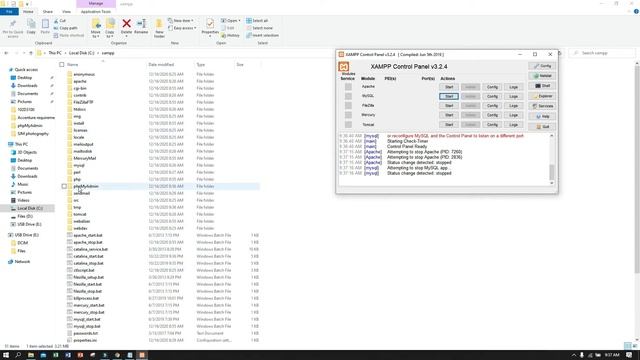The width and height of the screenshot is (640, 360).
Task: Toggle Apache service checkbox in XAMPP
Action: [x=348, y=87]
